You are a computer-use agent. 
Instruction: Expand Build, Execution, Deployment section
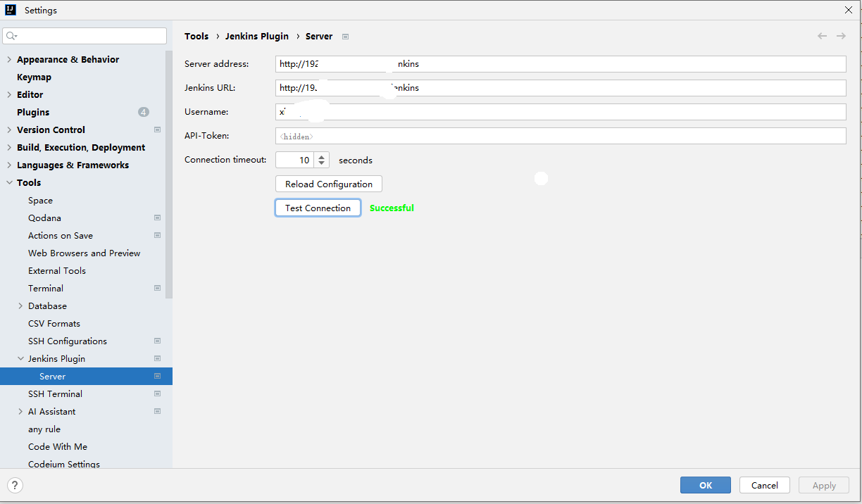[9, 147]
